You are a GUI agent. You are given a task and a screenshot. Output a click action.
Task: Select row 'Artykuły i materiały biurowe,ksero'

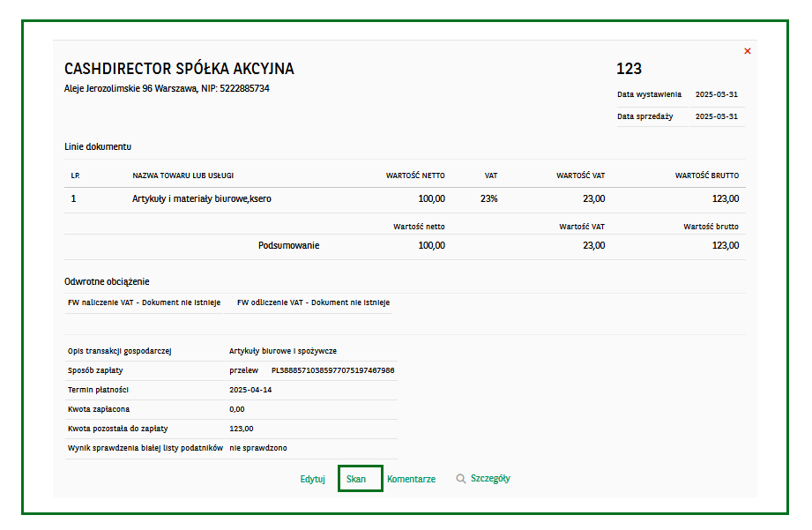point(405,199)
